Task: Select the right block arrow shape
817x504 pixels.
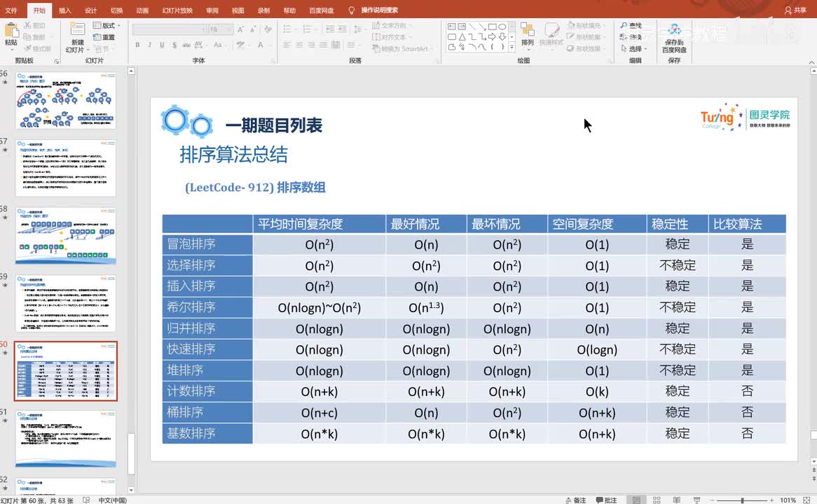Action: tap(492, 37)
